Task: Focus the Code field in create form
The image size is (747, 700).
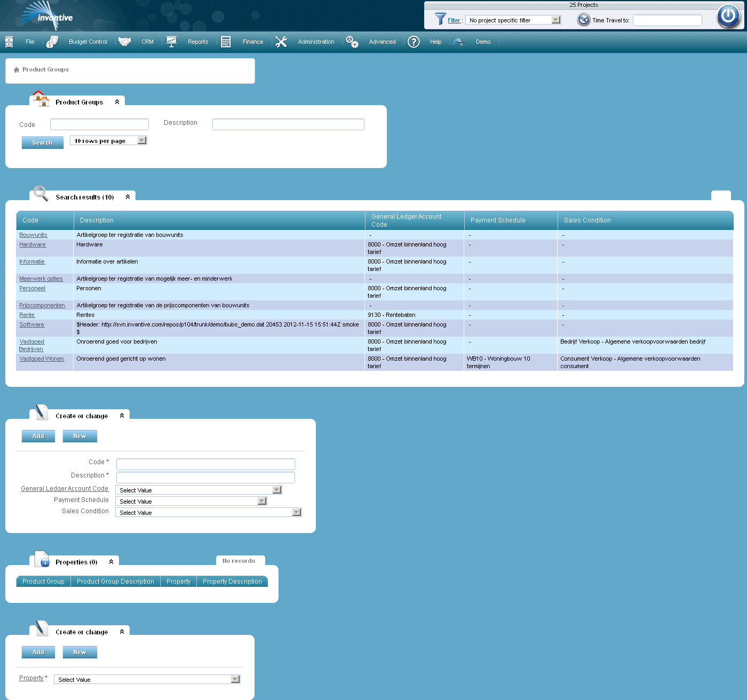Action: 205,464
